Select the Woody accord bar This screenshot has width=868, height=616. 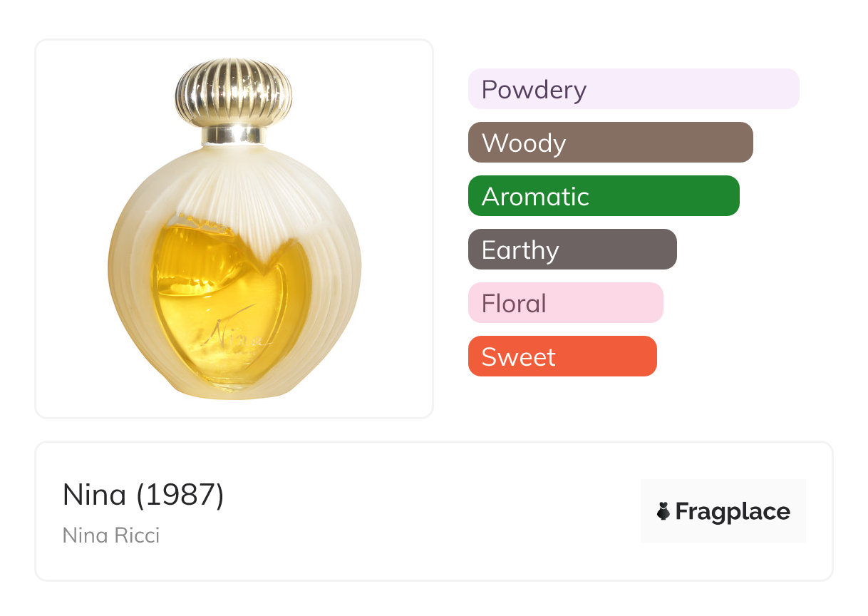pyautogui.click(x=610, y=143)
